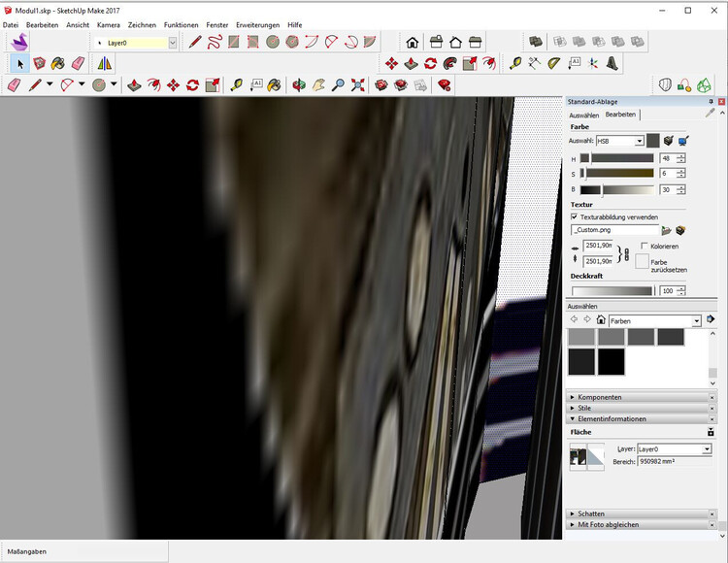Viewport: 728px width, 563px height.
Task: Open the Farben material library dropdown
Action: tap(655, 320)
